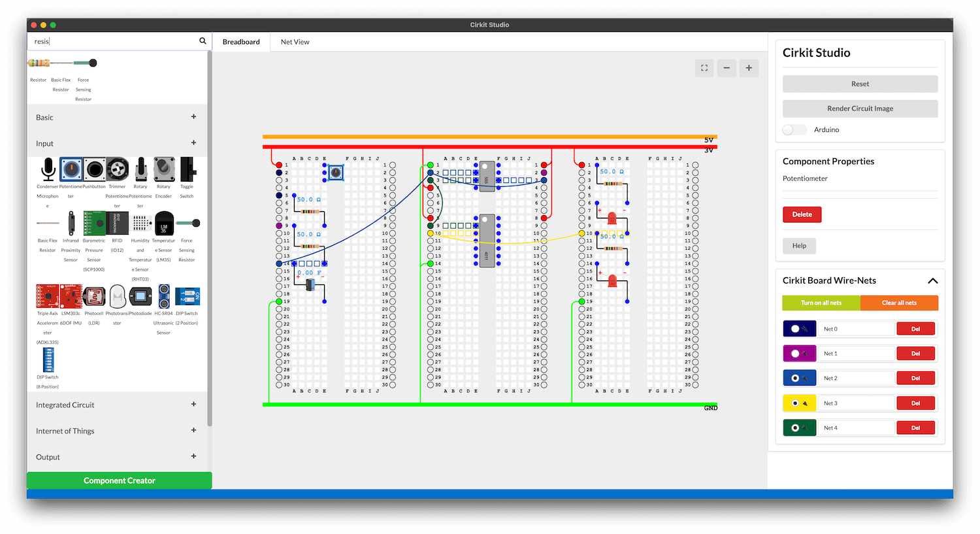The image size is (980, 534).
Task: Select the LSM303c 6DOF IMU board
Action: [71, 296]
